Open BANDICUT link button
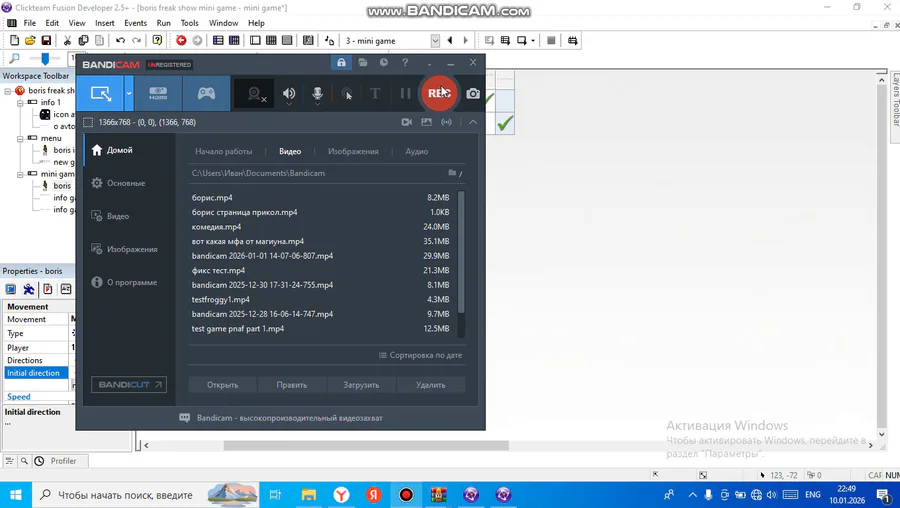The height and width of the screenshot is (508, 900). pos(129,385)
